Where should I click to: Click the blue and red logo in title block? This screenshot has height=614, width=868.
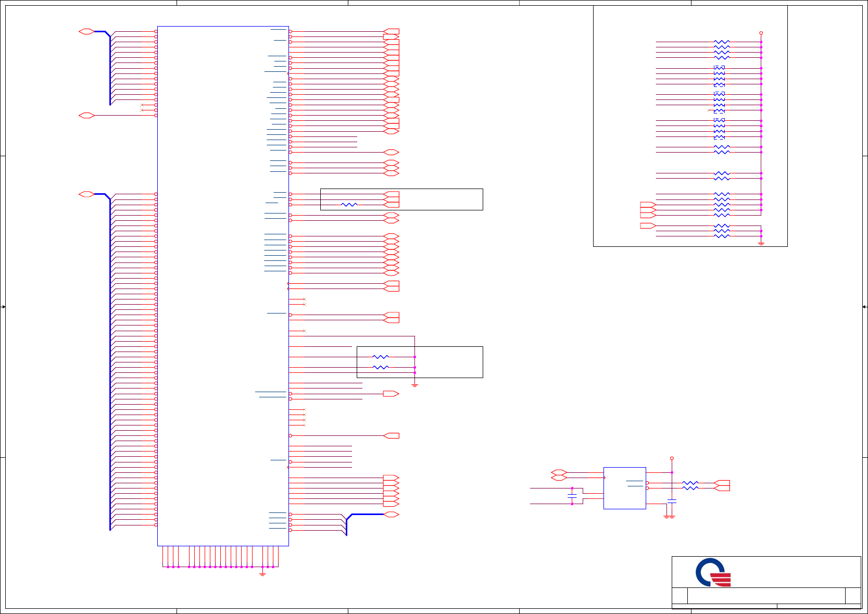(713, 572)
